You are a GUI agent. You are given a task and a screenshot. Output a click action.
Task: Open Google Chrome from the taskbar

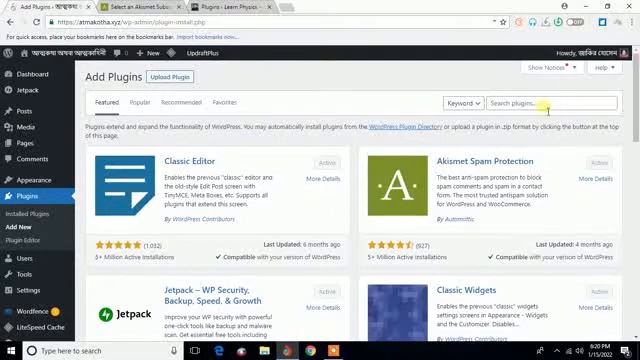click(310, 351)
